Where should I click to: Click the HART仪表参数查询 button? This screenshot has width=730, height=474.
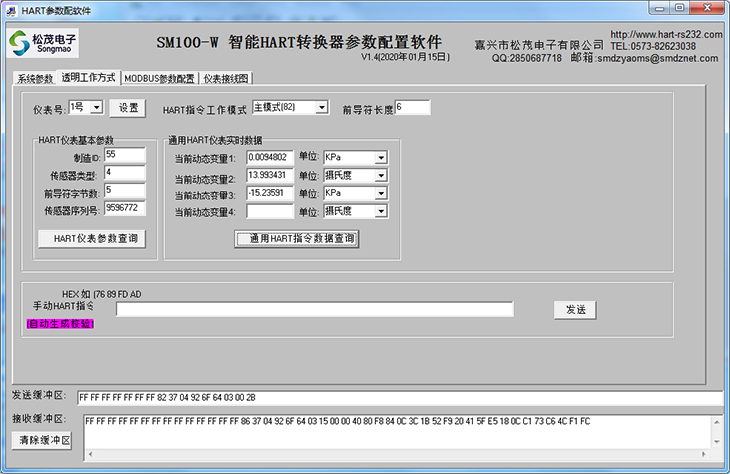pyautogui.click(x=90, y=239)
